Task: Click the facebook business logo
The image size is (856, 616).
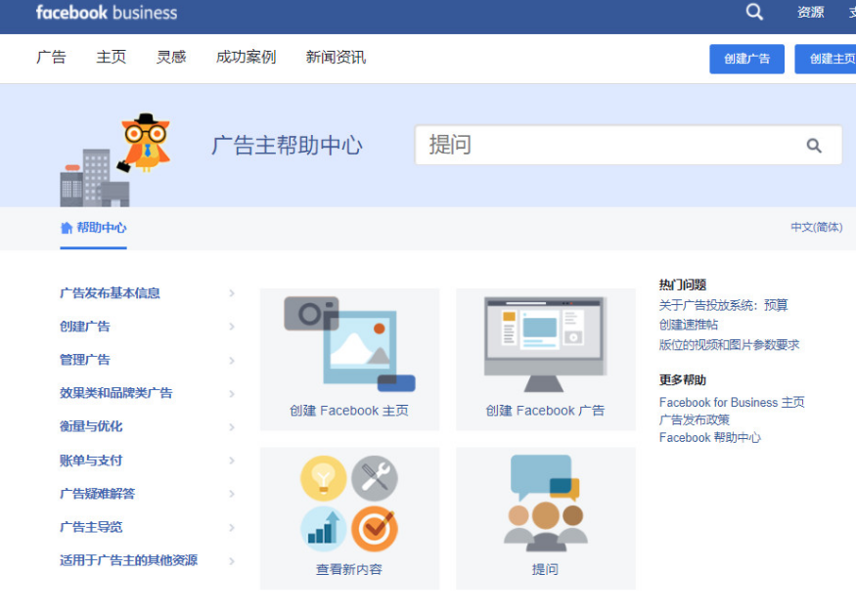Action: [107, 13]
